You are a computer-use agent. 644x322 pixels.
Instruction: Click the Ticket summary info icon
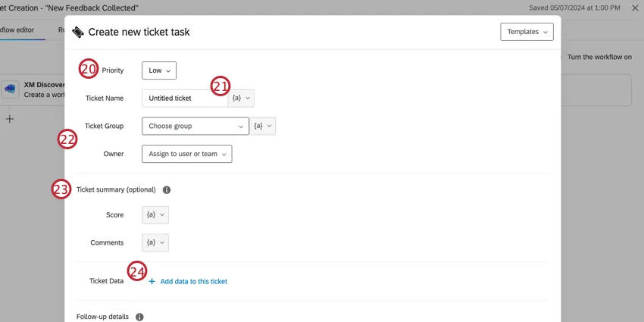tap(167, 189)
